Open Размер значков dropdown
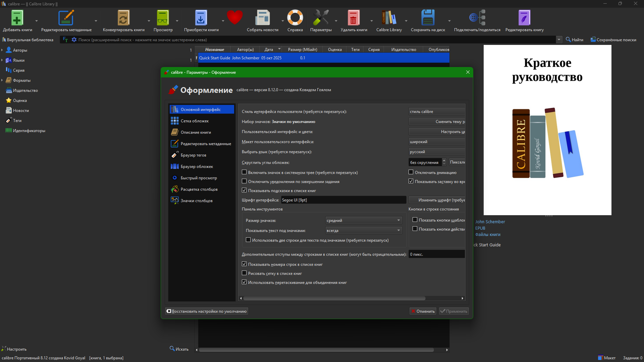This screenshot has height=362, width=644. click(x=364, y=220)
